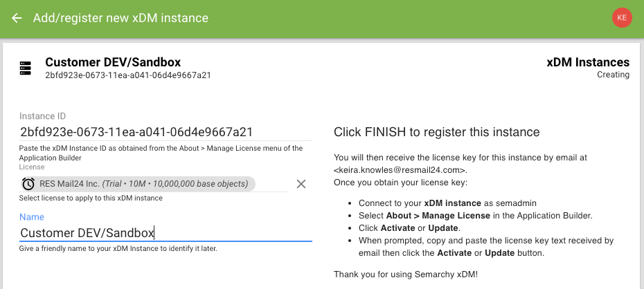Screen dimensions: 644x289
Task: Open the KE user avatar menu
Action: point(622,17)
